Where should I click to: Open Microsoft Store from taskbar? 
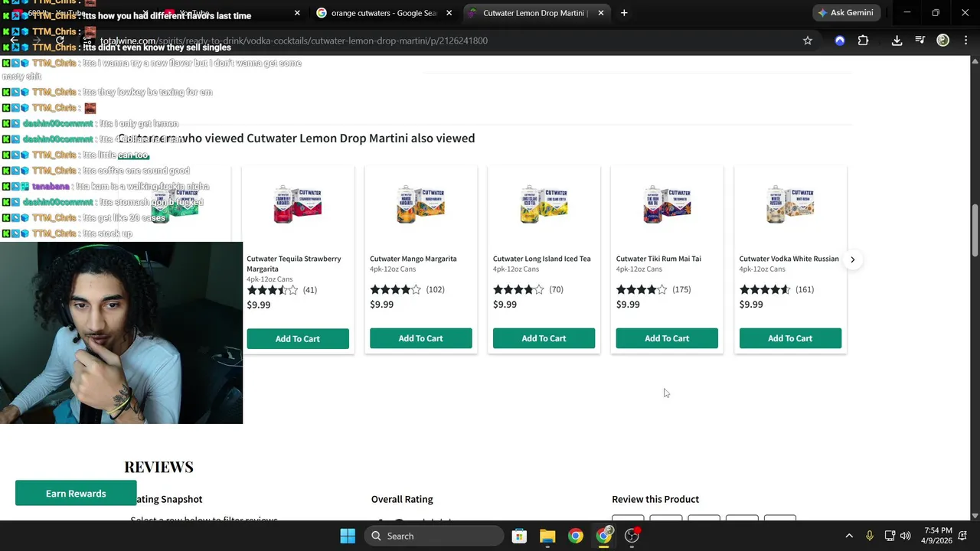tap(519, 536)
